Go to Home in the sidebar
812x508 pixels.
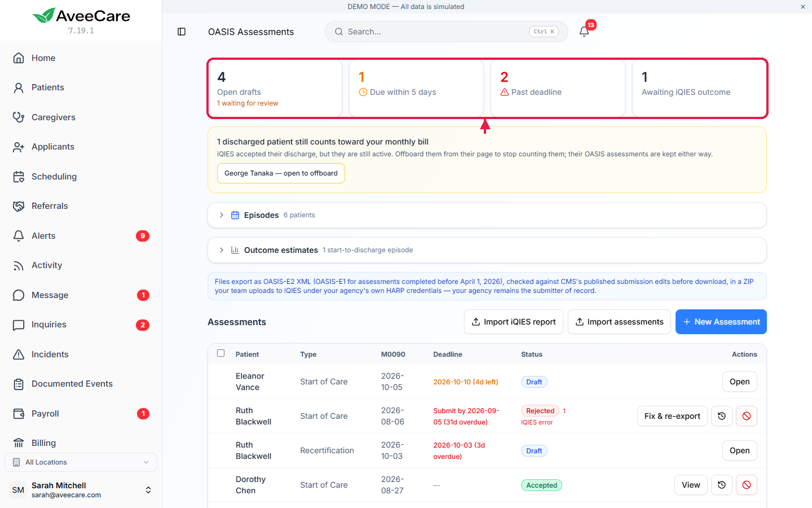click(81, 58)
